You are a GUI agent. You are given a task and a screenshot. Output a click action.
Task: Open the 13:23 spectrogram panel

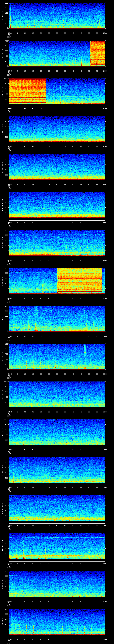click(x=57, y=432)
